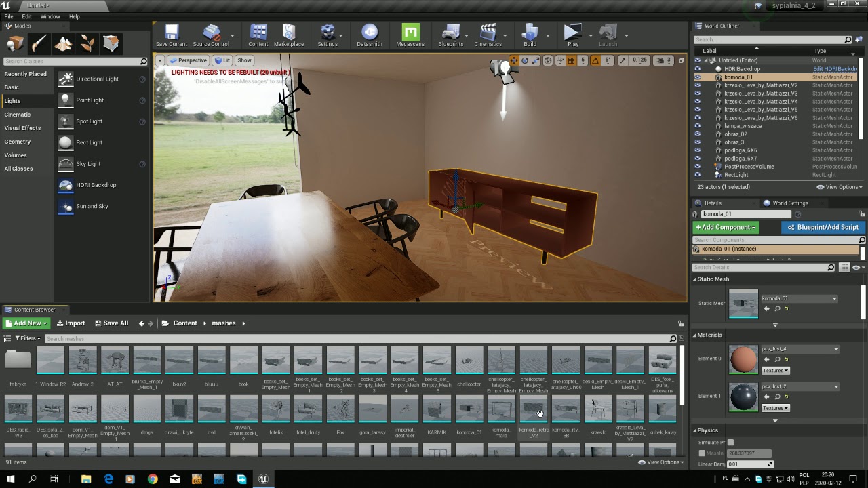Open the komoda_01 static mesh dropdown
Image resolution: width=868 pixels, height=488 pixels.
point(799,298)
